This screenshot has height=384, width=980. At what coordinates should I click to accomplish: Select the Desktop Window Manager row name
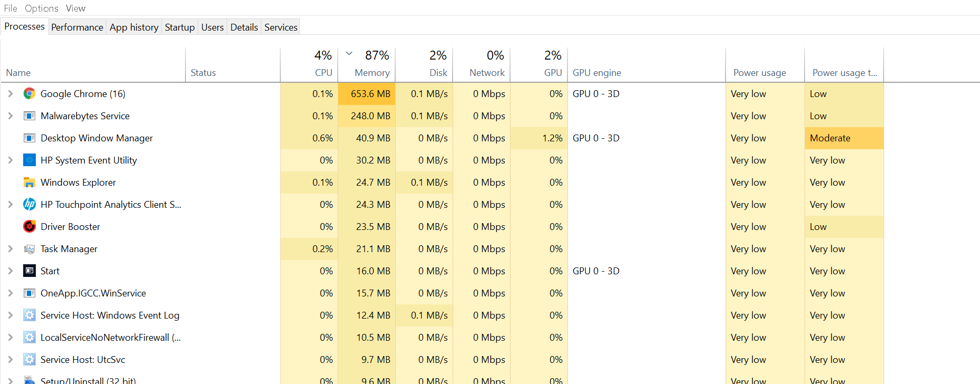pos(96,138)
